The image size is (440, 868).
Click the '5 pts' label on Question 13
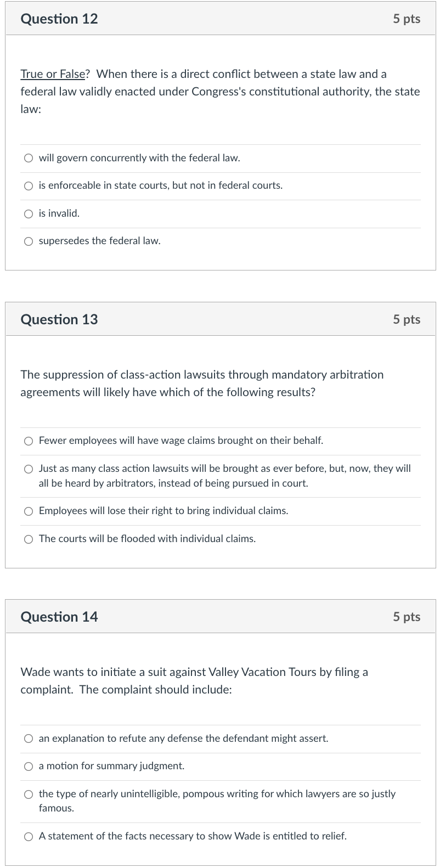click(x=407, y=319)
